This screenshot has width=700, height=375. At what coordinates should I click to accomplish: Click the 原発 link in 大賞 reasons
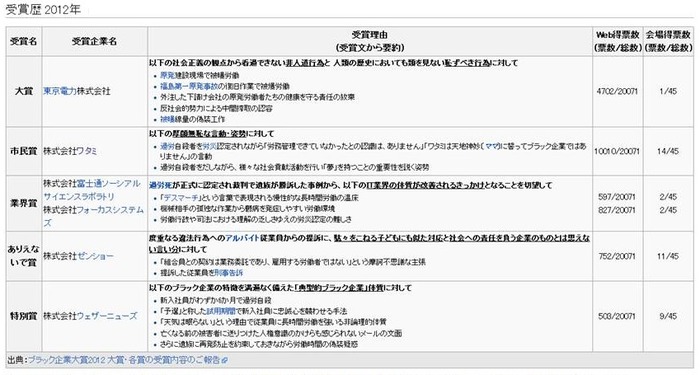(x=168, y=75)
